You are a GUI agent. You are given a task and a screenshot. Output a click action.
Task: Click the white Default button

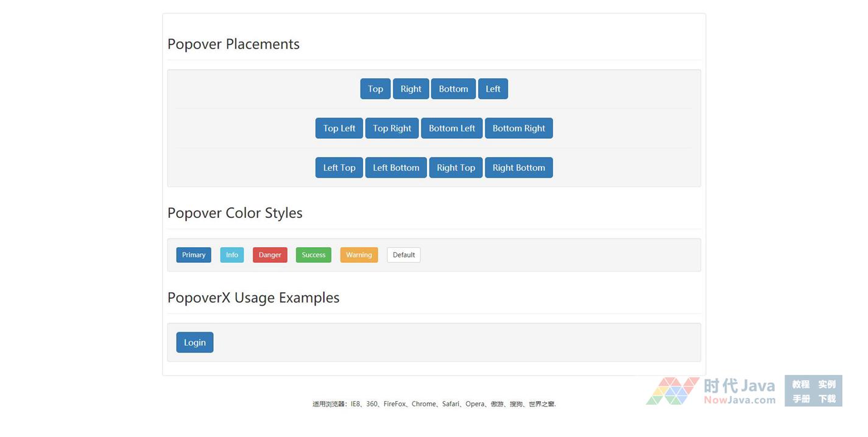pyautogui.click(x=403, y=255)
